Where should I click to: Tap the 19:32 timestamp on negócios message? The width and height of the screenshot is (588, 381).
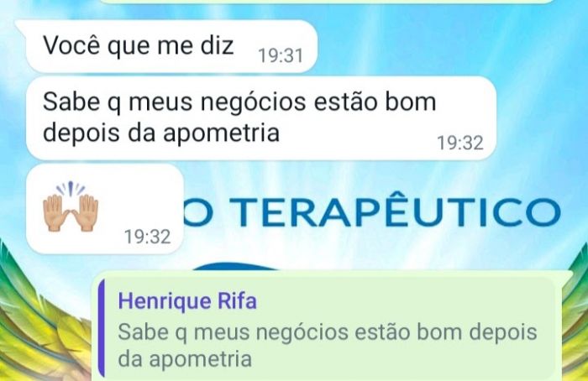click(460, 143)
